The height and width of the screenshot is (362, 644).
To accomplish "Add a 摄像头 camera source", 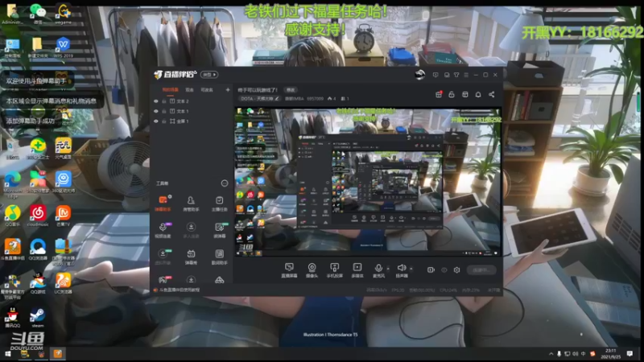I will (x=312, y=270).
